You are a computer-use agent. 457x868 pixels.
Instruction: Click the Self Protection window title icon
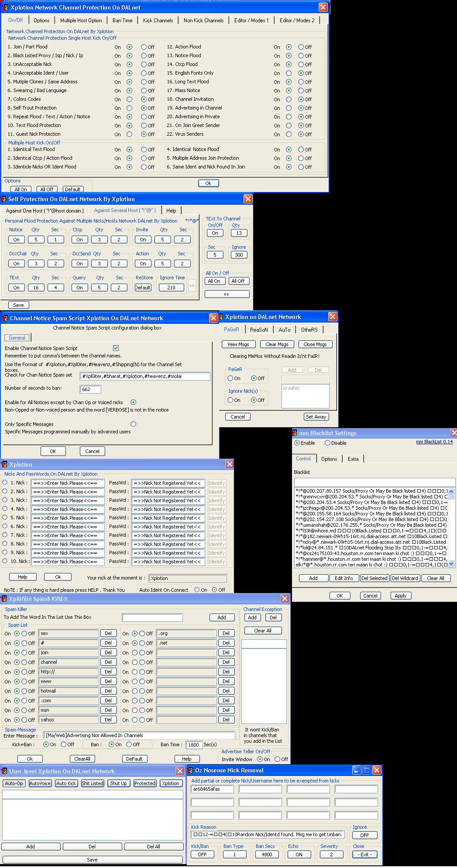(x=4, y=199)
